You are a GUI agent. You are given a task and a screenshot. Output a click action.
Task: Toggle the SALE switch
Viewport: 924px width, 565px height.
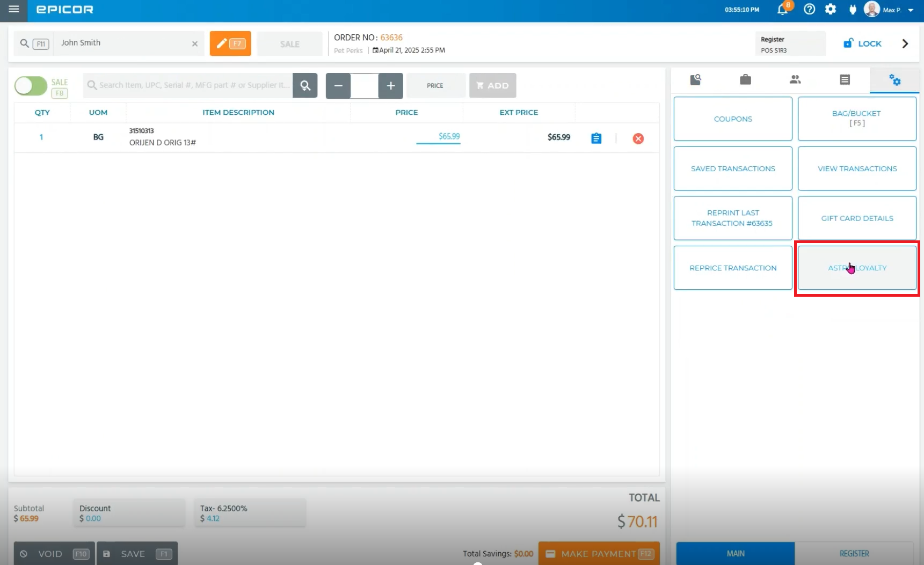click(31, 86)
